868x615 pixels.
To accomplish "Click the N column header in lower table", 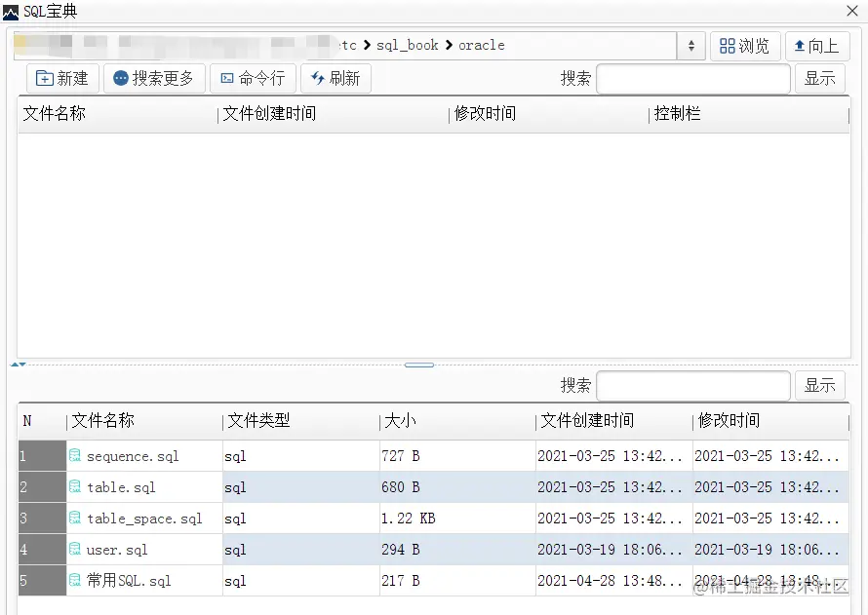I will click(x=42, y=421).
